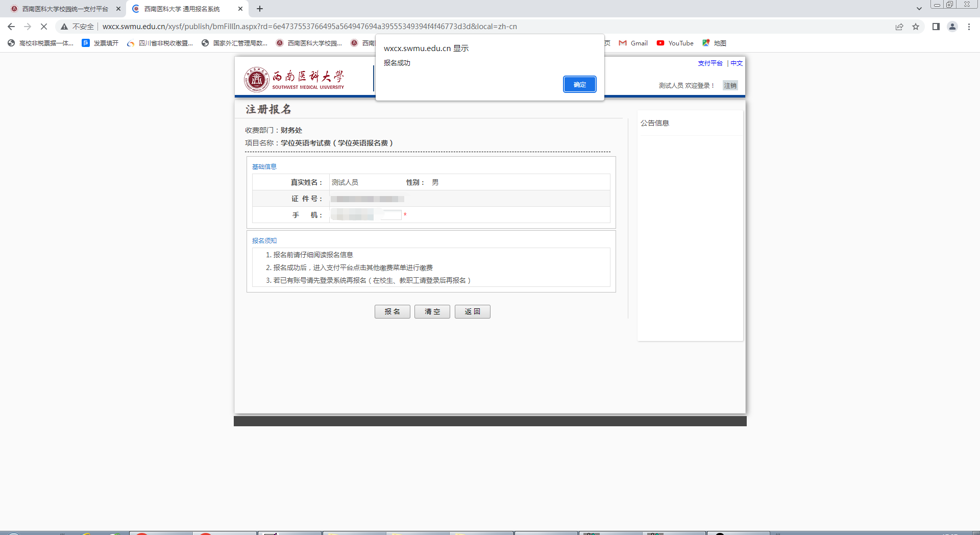Open the Gmail bookmark
This screenshot has width=980, height=535.
pyautogui.click(x=633, y=43)
